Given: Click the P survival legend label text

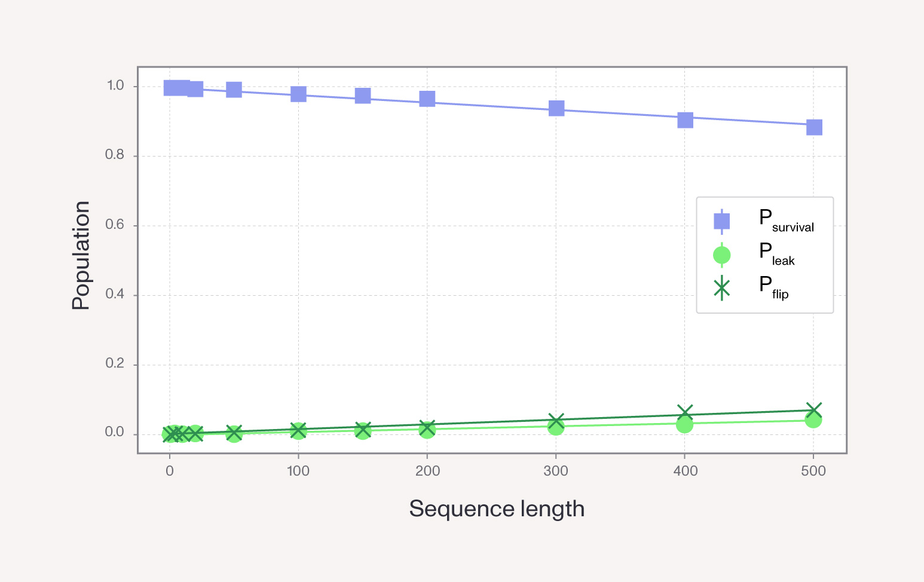Looking at the screenshot, I should (x=786, y=220).
